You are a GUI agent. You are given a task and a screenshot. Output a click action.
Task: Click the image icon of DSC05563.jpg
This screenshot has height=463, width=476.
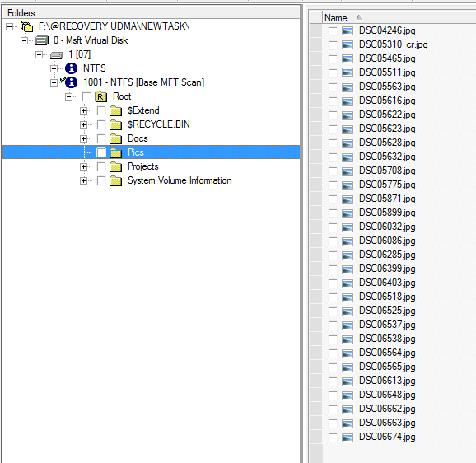[348, 87]
